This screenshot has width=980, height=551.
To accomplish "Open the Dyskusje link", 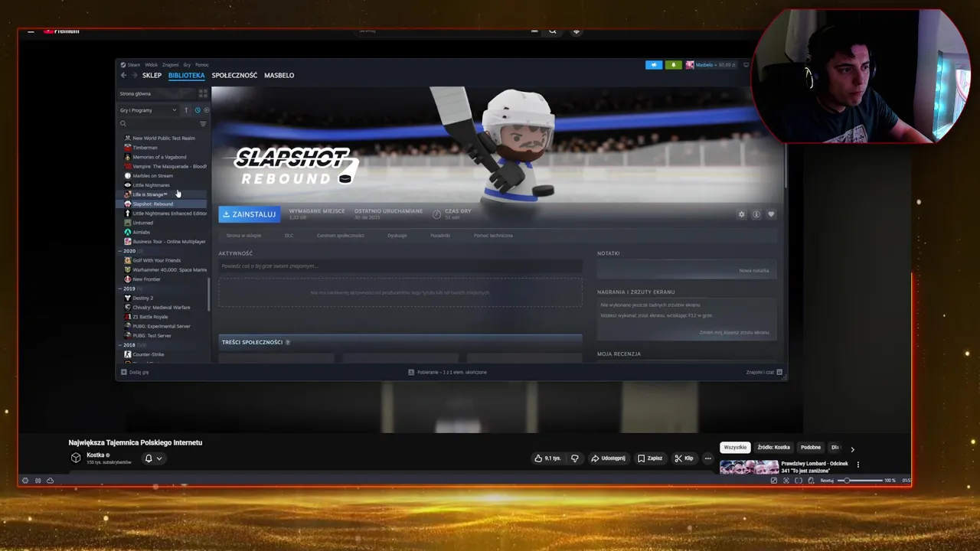I will [x=397, y=236].
